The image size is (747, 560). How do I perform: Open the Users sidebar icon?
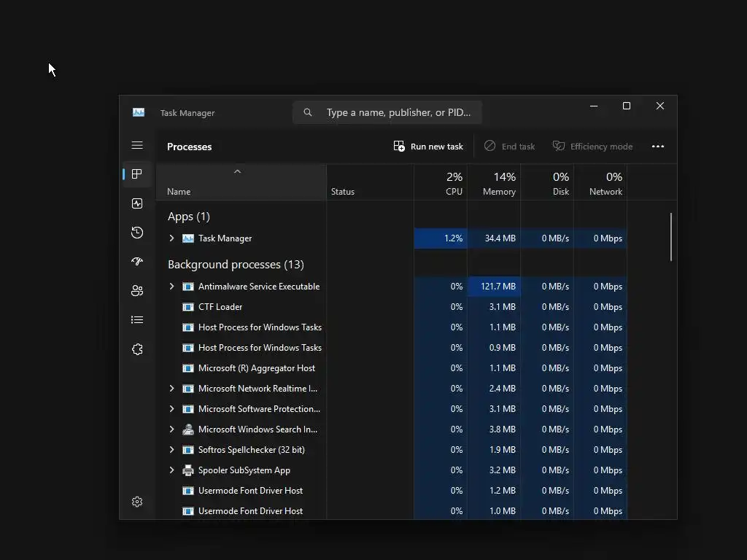137,290
